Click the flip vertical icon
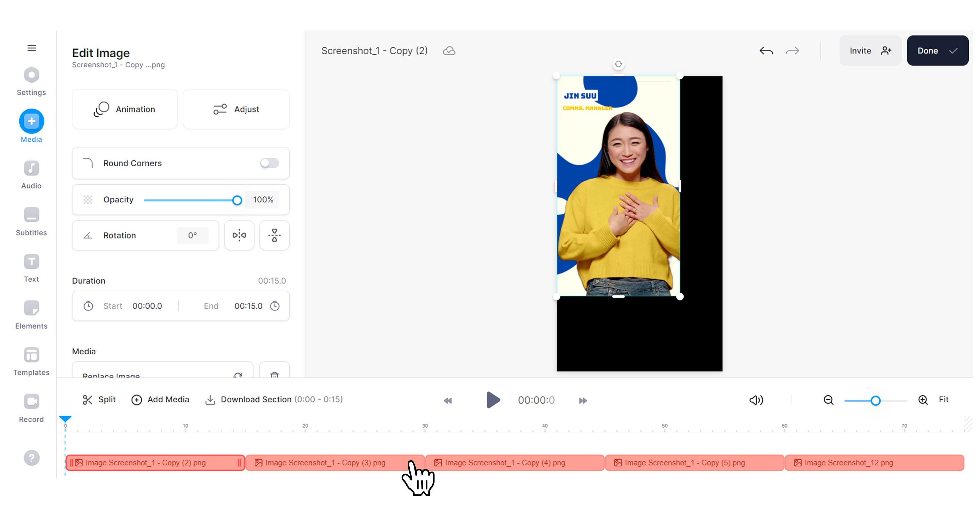 274,235
